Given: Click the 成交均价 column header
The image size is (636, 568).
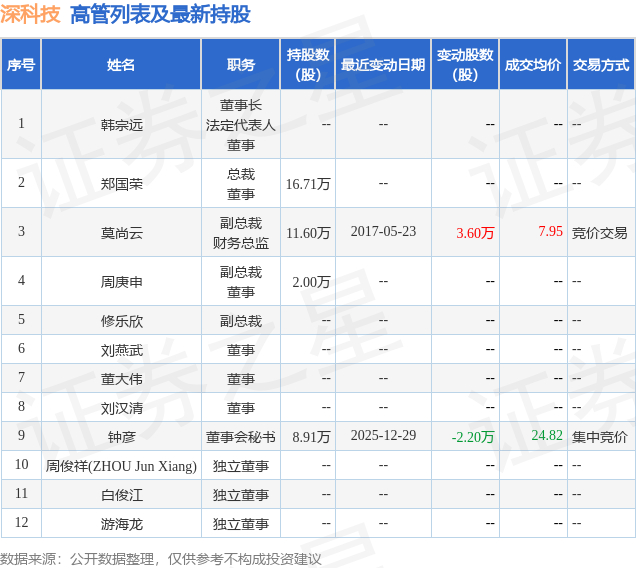Looking at the screenshot, I should click(x=533, y=65).
